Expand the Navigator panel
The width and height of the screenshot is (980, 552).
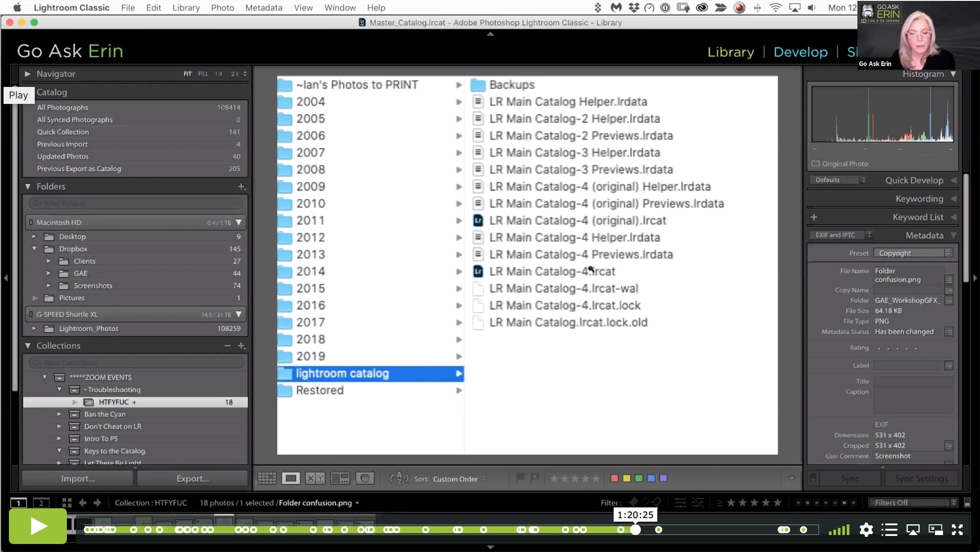28,74
